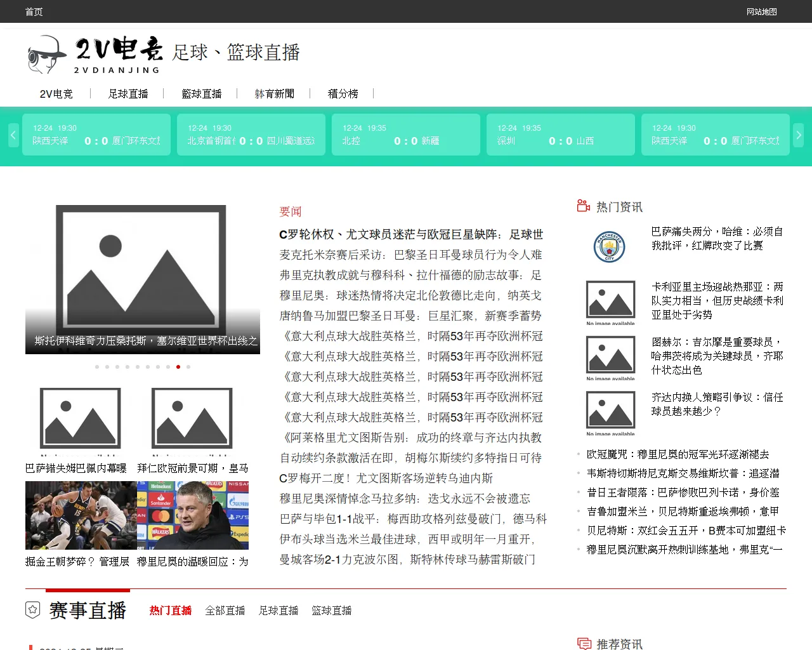Switch to the 全部直播 tab
Screen dimensions: 812x650
pos(225,611)
